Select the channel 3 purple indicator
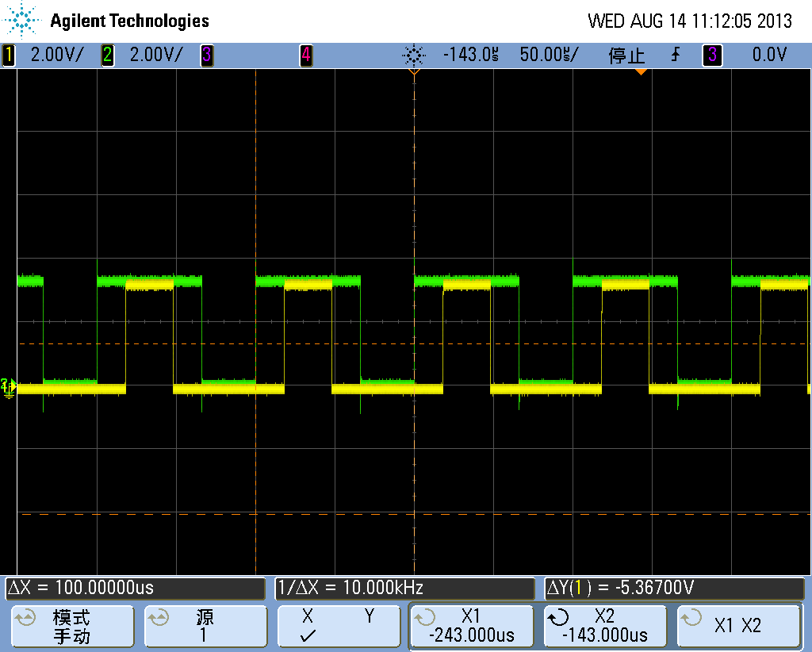Image resolution: width=812 pixels, height=652 pixels. coord(207,55)
